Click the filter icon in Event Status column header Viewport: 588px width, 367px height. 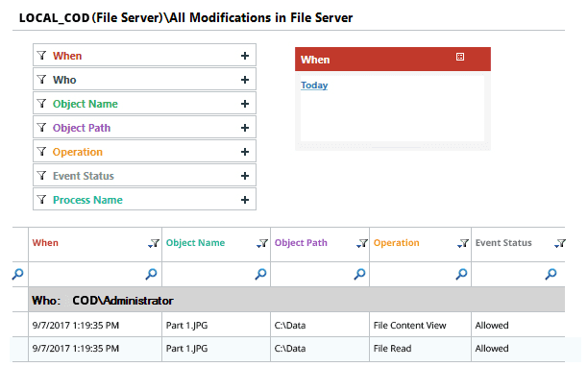click(x=560, y=244)
